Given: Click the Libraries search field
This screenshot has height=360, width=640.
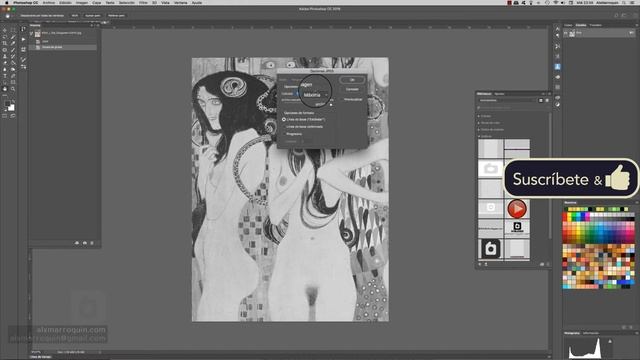Looking at the screenshot, I should (x=513, y=108).
